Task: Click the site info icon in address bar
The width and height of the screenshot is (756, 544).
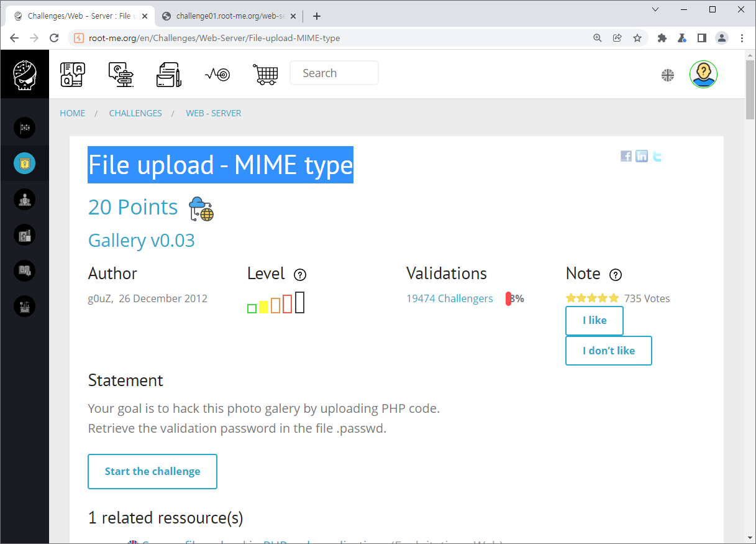Action: point(79,38)
